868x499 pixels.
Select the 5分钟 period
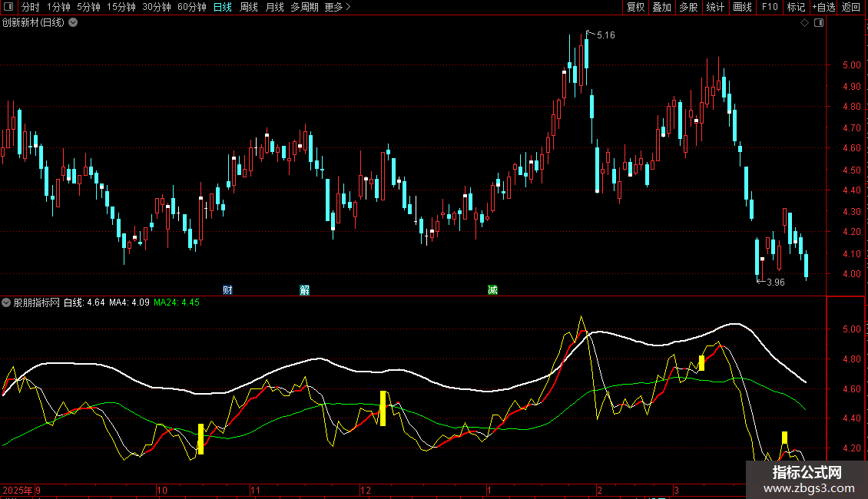[x=88, y=7]
